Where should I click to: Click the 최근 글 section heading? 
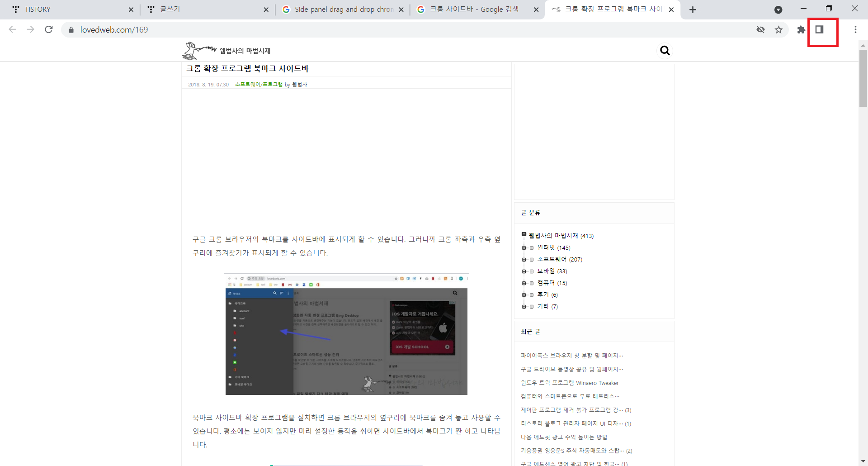click(530, 332)
